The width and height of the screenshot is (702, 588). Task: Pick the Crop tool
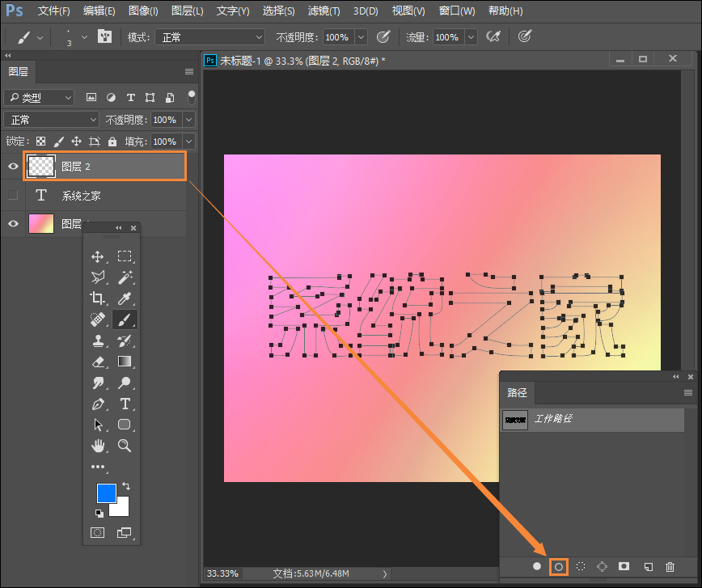(98, 298)
